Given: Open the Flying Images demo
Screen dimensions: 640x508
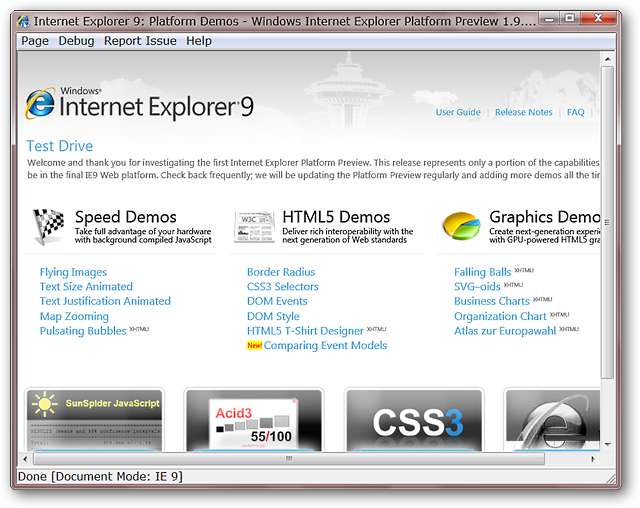Looking at the screenshot, I should [x=73, y=272].
